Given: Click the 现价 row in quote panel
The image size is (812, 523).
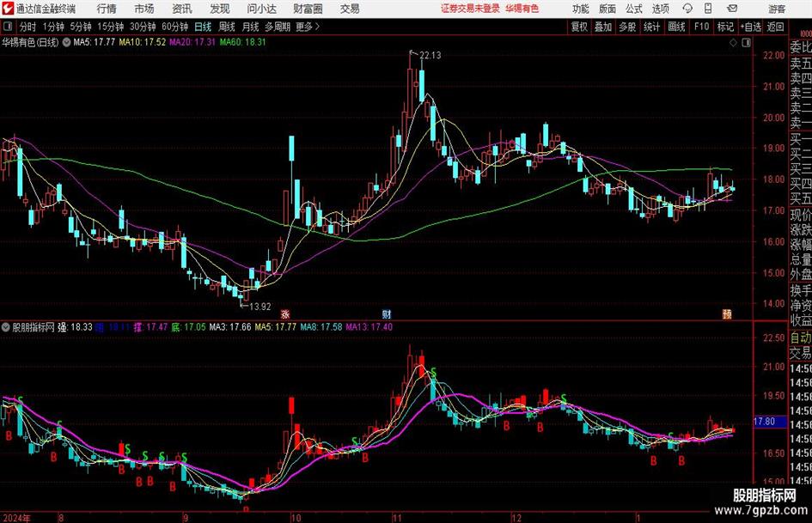Looking at the screenshot, I should pos(801,215).
